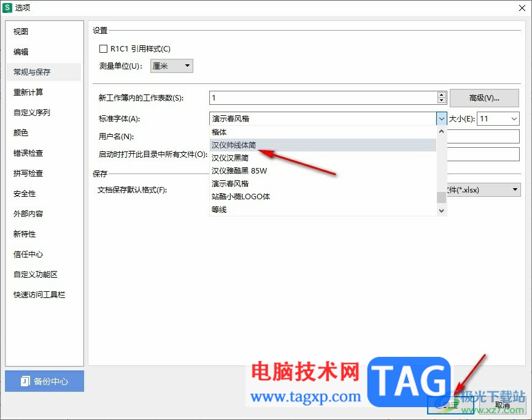Go to 外部内容 settings
Image resolution: width=532 pixels, height=420 pixels.
(x=28, y=213)
